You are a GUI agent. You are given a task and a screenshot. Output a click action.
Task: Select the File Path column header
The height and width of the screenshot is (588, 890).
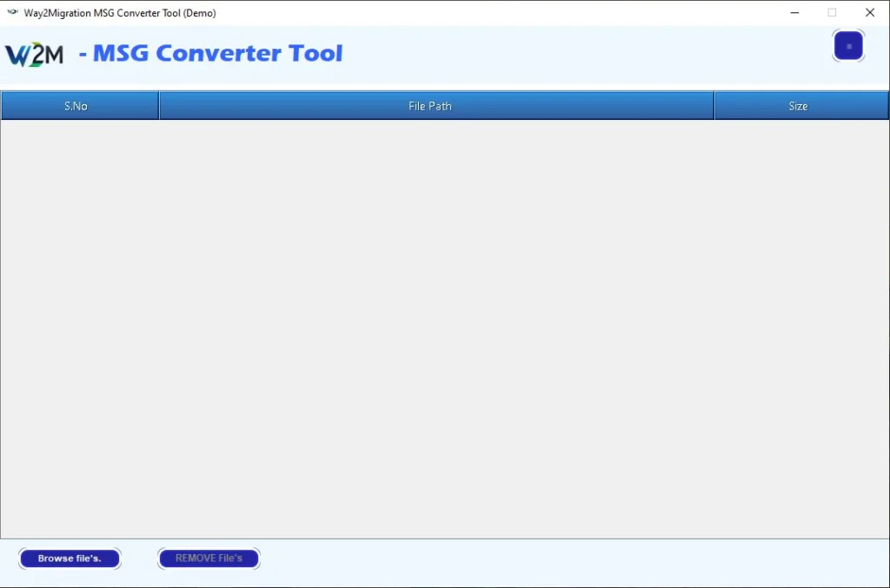pyautogui.click(x=430, y=106)
